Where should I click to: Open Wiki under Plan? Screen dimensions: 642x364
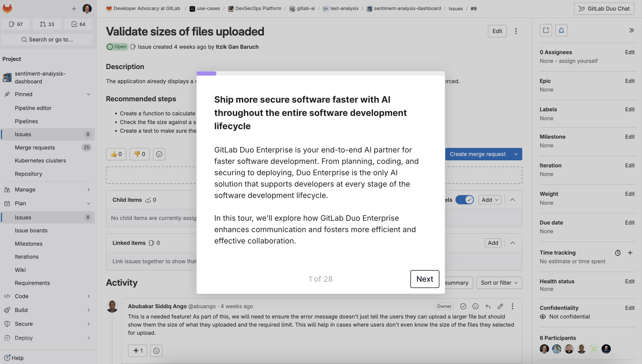pyautogui.click(x=20, y=270)
